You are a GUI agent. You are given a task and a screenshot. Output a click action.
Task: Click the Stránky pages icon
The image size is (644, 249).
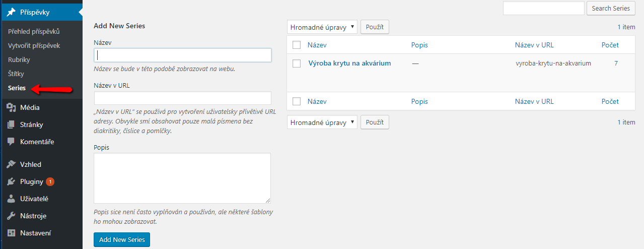[x=11, y=125]
